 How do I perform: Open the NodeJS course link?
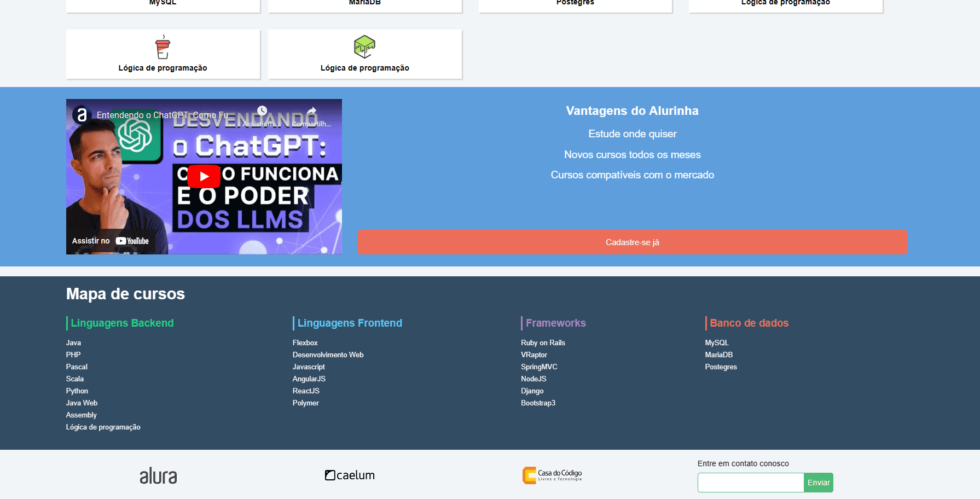pos(534,379)
